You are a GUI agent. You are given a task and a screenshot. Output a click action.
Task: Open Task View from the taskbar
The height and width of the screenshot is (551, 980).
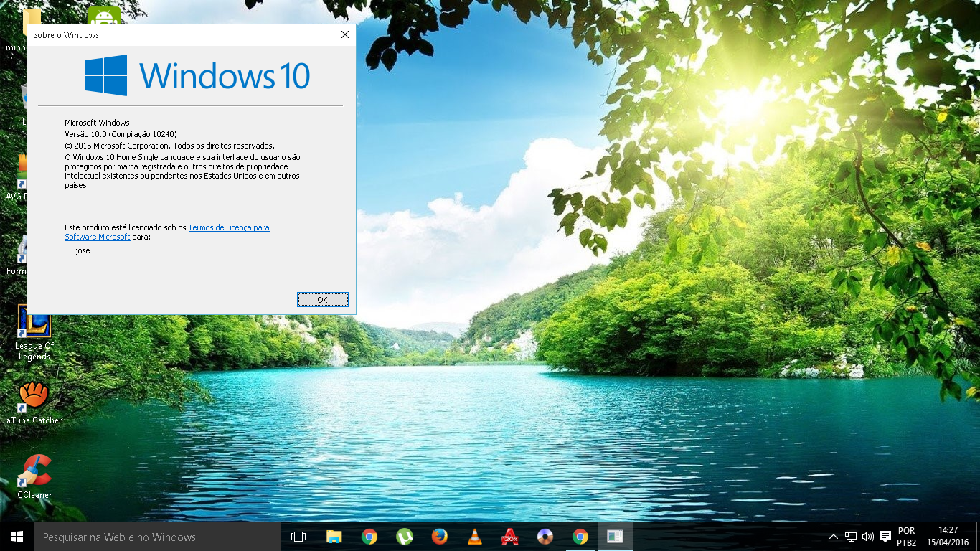pyautogui.click(x=298, y=537)
